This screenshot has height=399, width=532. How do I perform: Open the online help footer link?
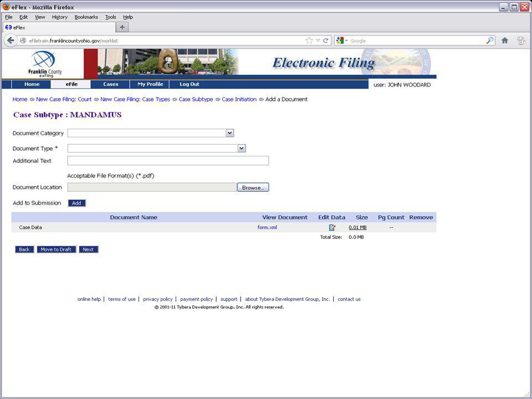pyautogui.click(x=89, y=299)
